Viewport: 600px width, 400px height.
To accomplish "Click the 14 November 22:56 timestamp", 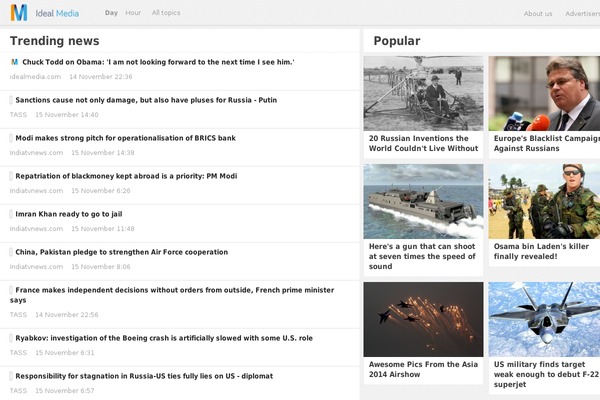I will [x=67, y=315].
